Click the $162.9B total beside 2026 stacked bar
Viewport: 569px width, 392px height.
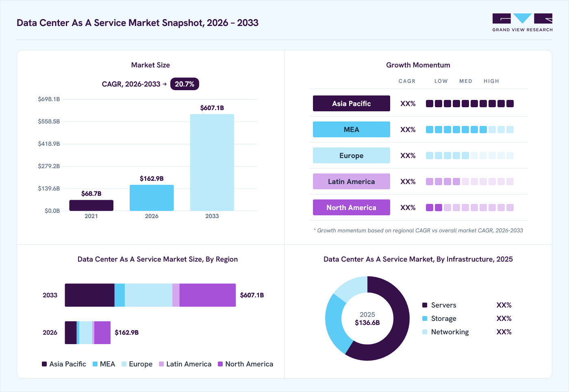coord(127,333)
